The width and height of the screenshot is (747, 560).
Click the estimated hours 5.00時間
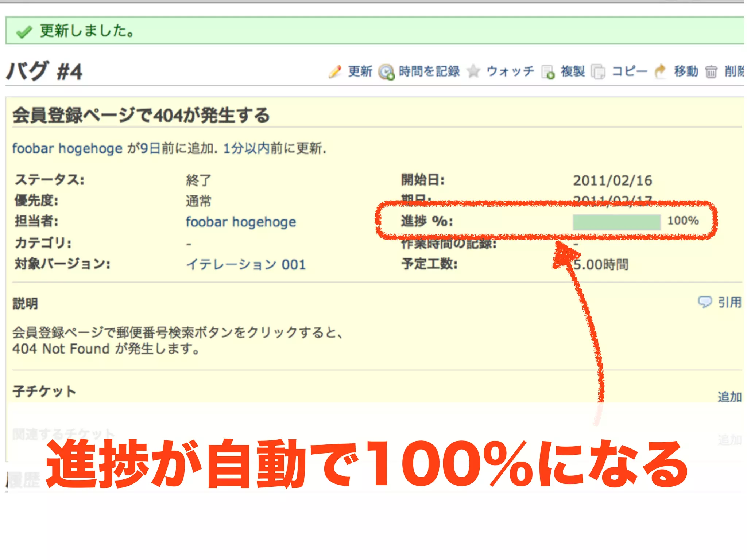601,265
